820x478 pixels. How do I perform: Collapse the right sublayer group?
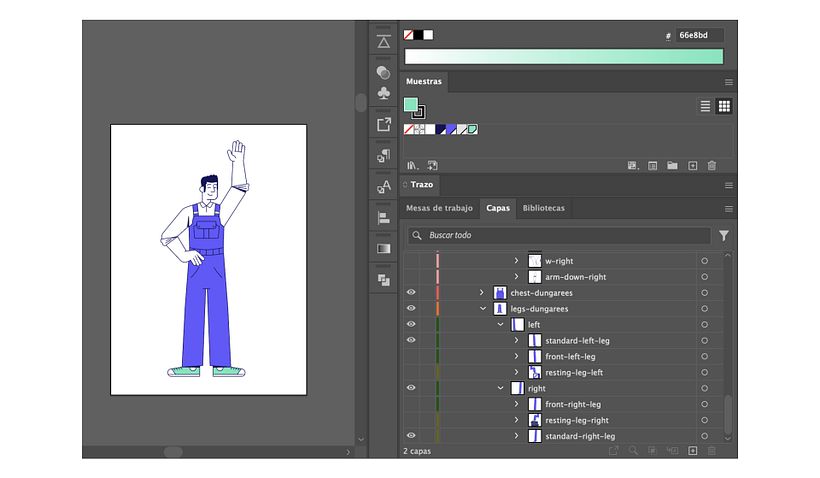[500, 388]
